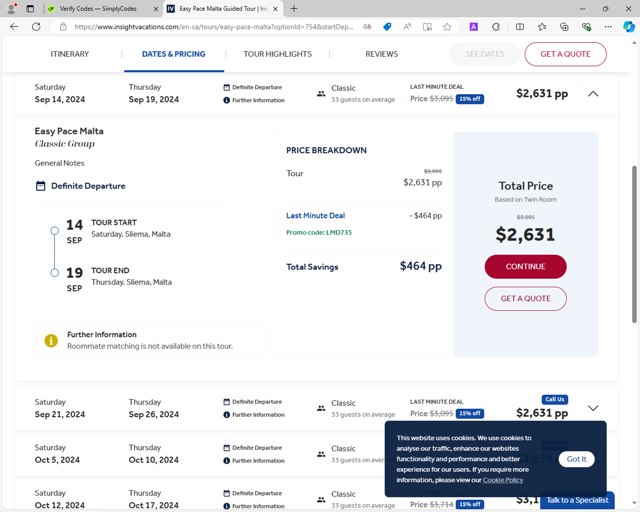
Task: Click the SEE DATES button
Action: (x=485, y=54)
